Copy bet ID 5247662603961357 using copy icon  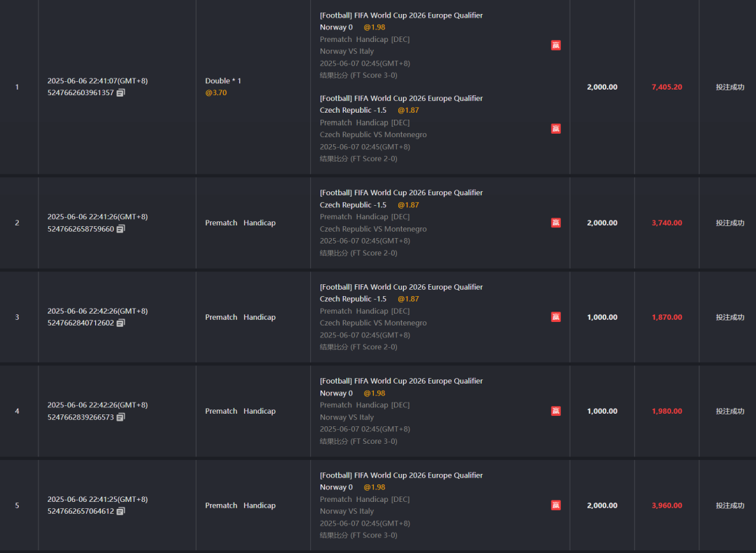[x=120, y=93]
